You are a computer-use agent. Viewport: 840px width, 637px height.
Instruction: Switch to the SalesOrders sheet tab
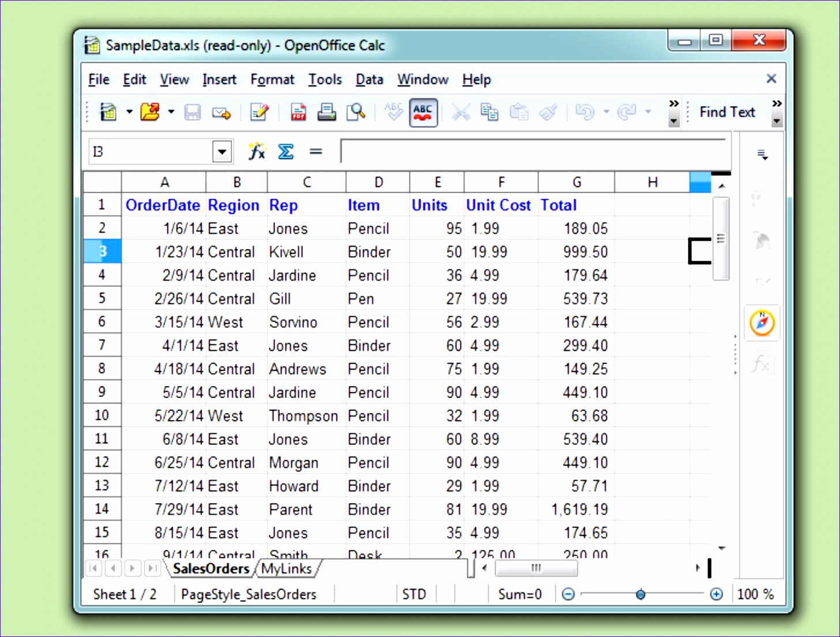click(211, 568)
